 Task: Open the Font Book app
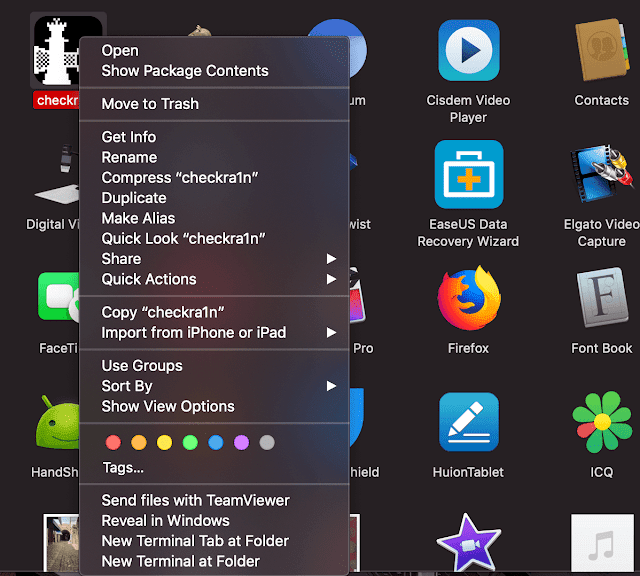click(602, 298)
